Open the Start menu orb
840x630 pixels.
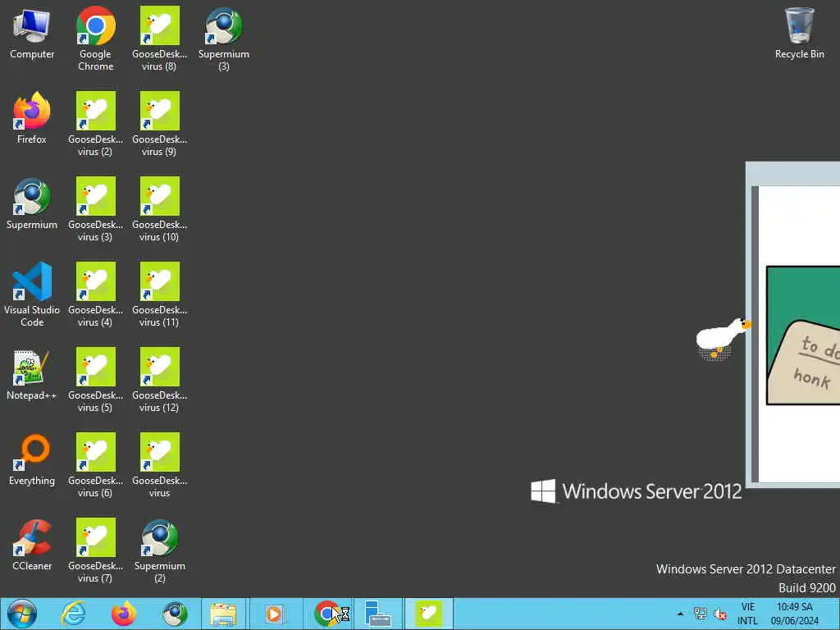click(x=22, y=614)
